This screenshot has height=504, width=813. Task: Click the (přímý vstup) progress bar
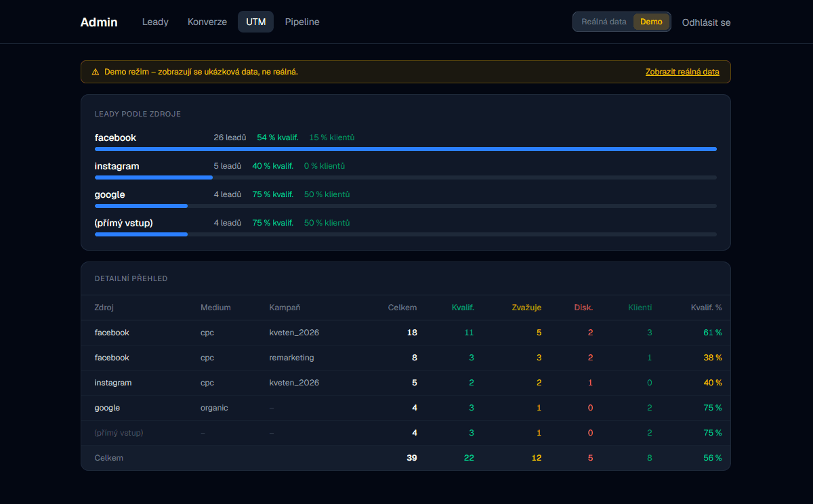click(406, 234)
